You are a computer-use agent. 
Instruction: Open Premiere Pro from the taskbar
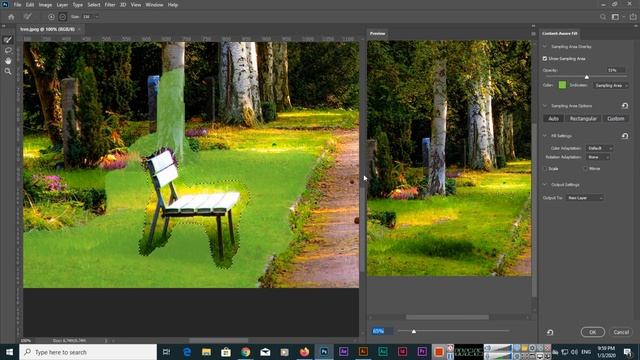[422, 352]
